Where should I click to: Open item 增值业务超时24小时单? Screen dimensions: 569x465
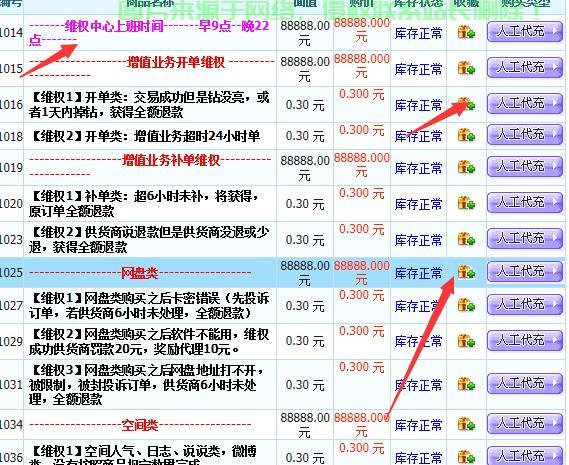145,136
